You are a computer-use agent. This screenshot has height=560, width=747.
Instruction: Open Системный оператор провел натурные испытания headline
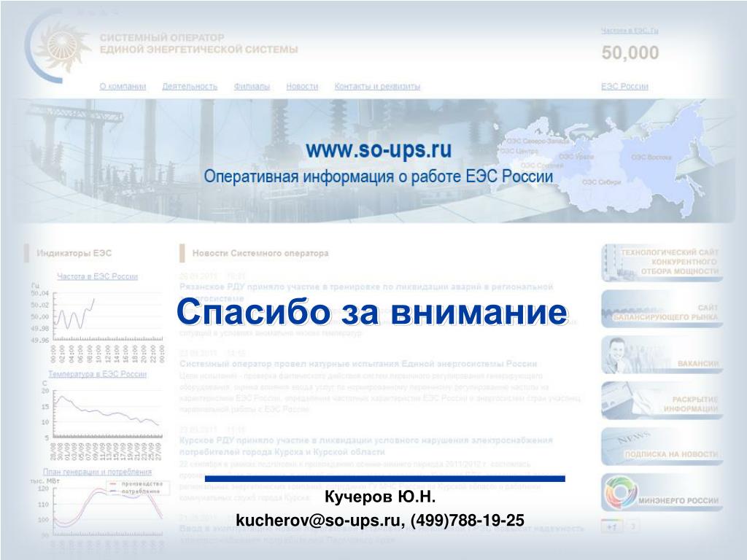[357, 364]
